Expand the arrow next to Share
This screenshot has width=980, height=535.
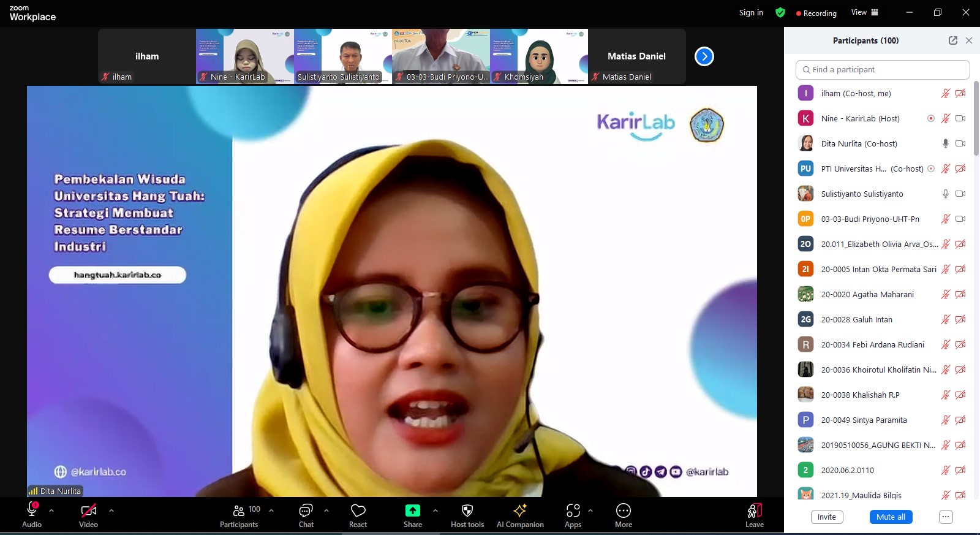[435, 510]
